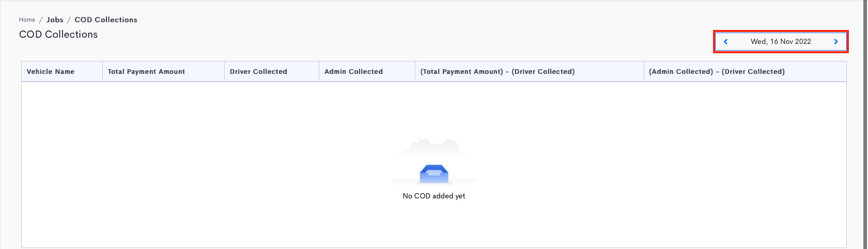868x249 pixels.
Task: Click the COD Collections page heading
Action: (x=58, y=35)
